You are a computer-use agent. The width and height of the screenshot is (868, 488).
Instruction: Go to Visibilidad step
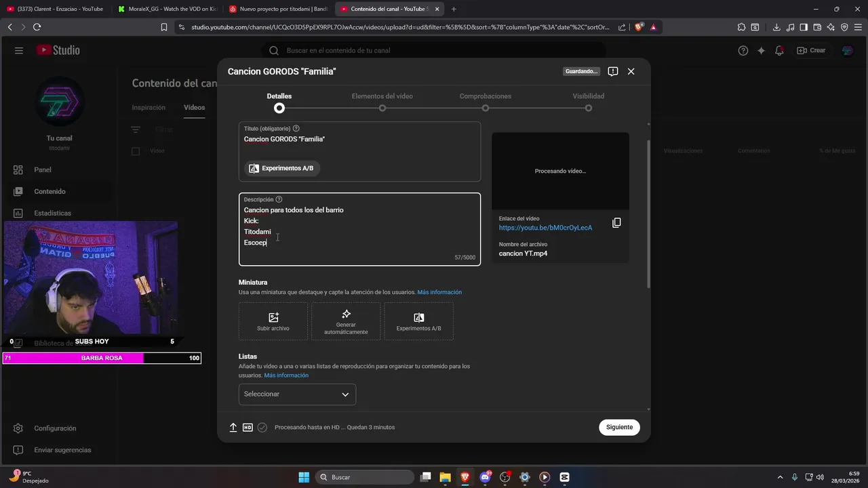click(x=588, y=102)
